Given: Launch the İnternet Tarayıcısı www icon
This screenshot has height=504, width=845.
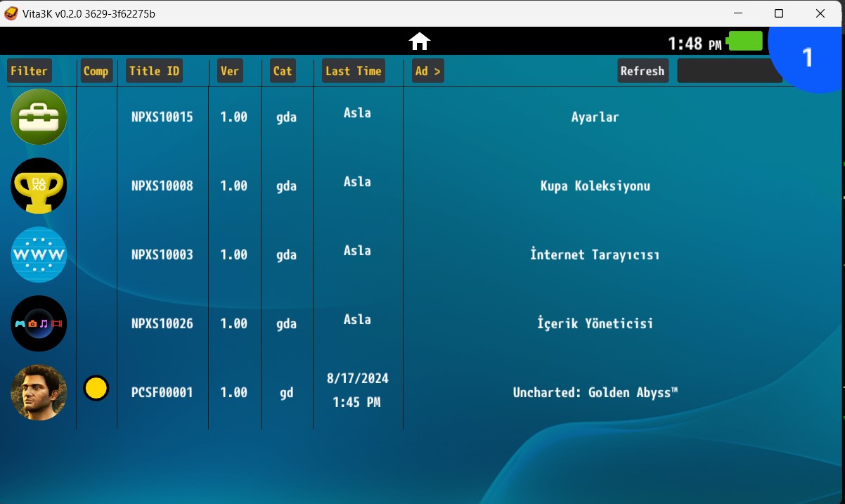Looking at the screenshot, I should click(x=39, y=254).
